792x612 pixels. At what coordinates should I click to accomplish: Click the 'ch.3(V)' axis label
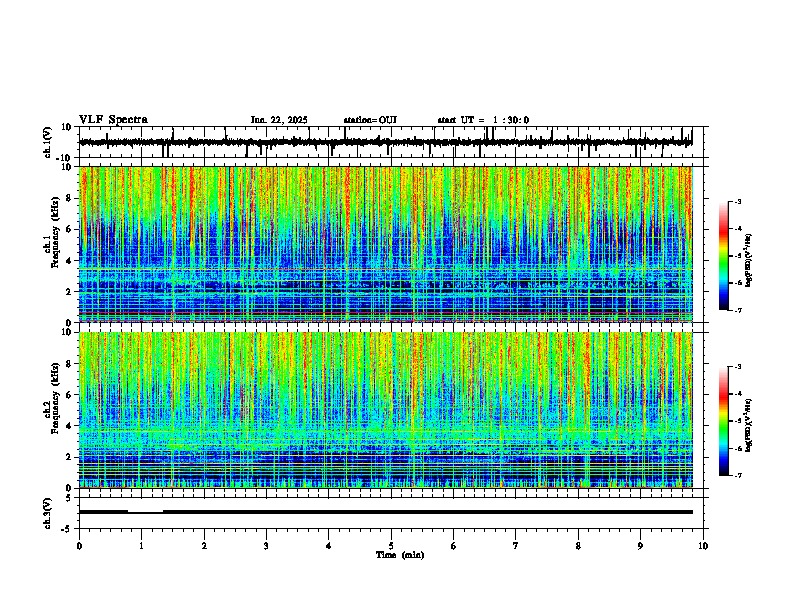point(48,513)
